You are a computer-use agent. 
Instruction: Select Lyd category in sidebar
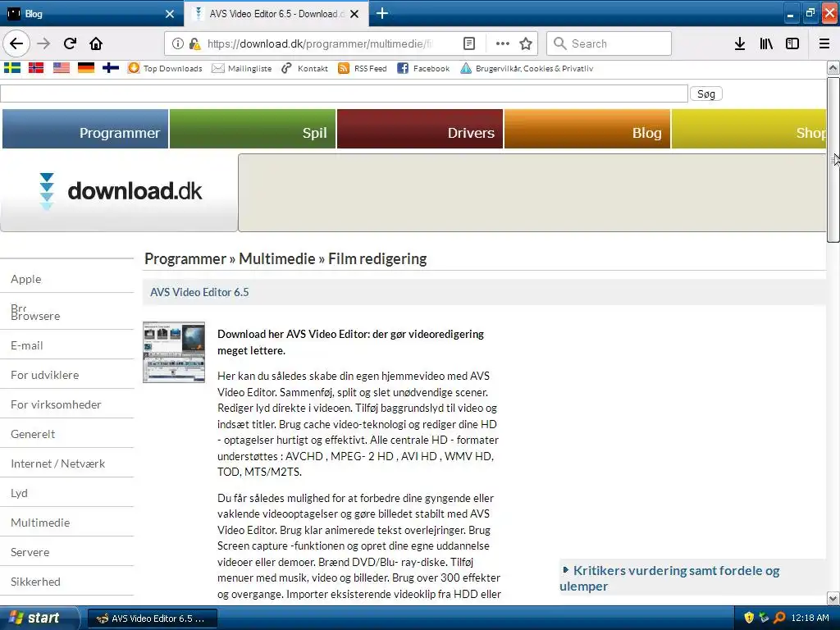point(19,493)
